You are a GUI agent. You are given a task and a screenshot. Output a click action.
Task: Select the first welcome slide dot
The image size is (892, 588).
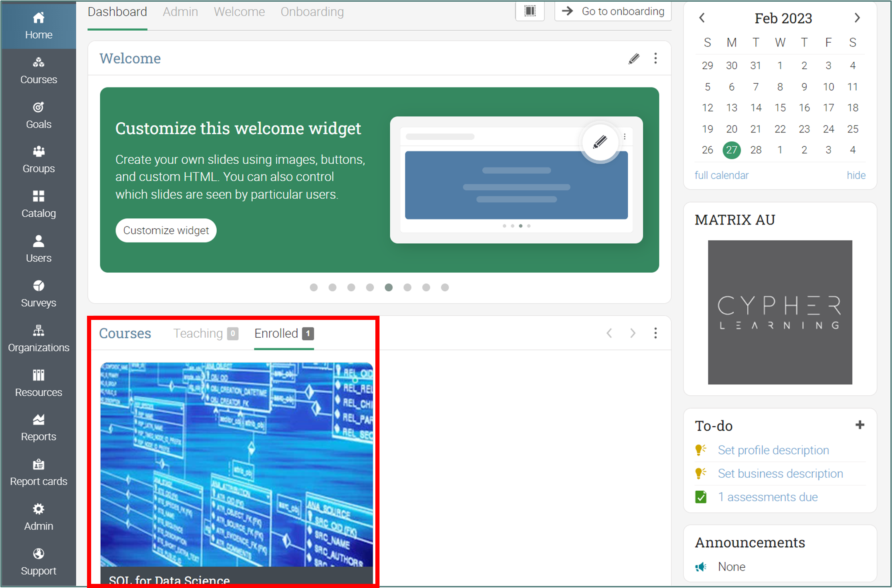point(314,288)
